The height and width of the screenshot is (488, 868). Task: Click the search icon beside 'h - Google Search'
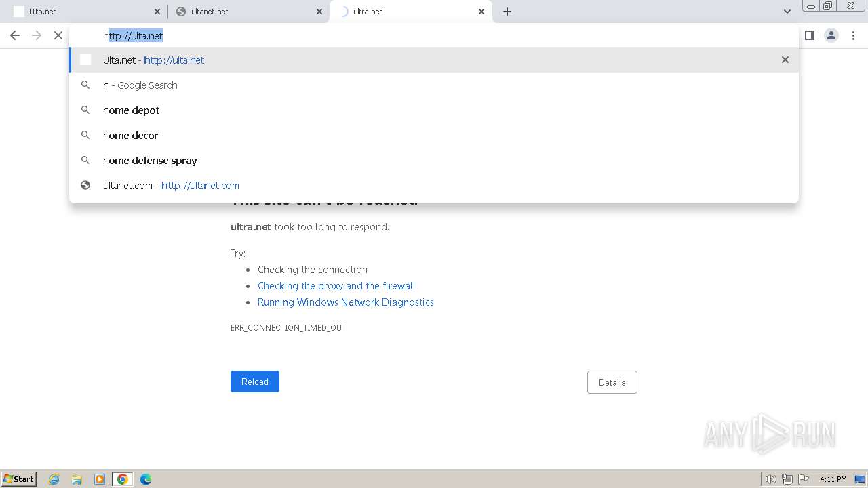[x=85, y=85]
